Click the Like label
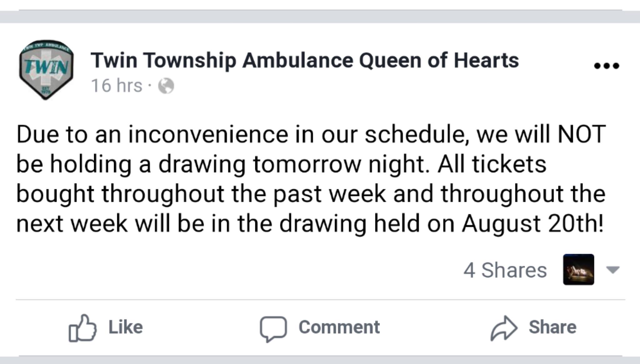 pos(126,327)
